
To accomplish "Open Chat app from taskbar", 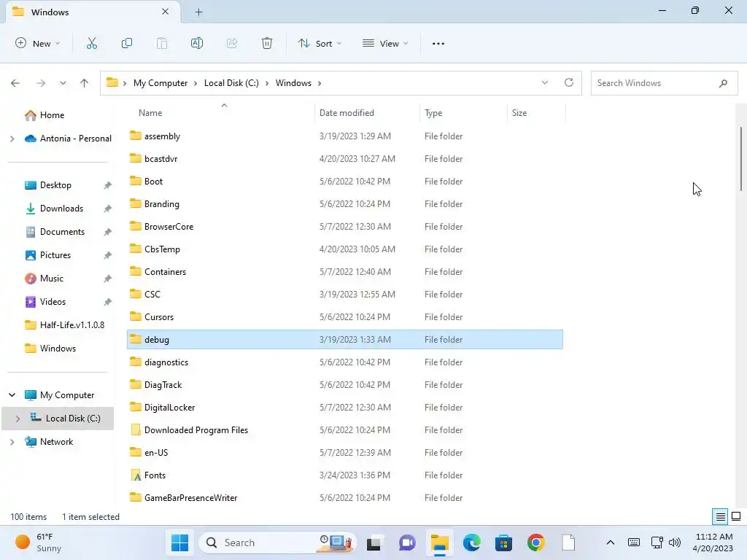I will coord(407,542).
